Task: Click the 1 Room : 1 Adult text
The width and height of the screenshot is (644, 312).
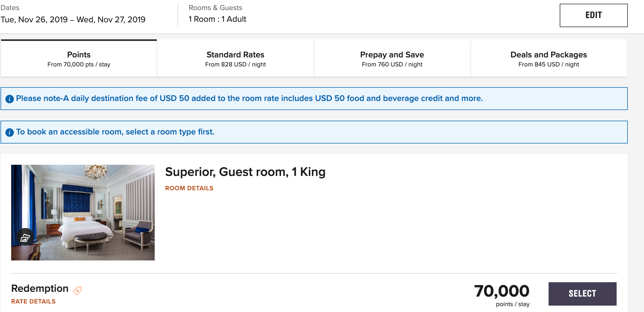Action: click(x=217, y=19)
